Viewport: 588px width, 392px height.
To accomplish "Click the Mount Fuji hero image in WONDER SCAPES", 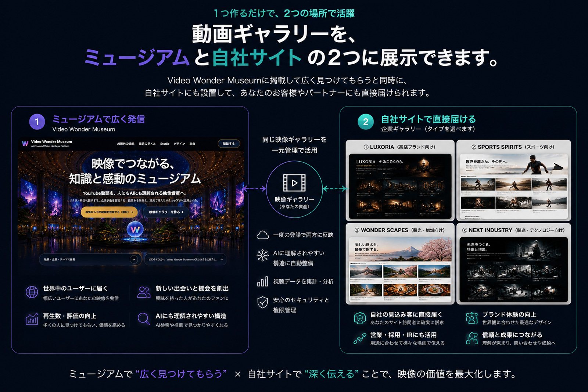I will pos(401,250).
